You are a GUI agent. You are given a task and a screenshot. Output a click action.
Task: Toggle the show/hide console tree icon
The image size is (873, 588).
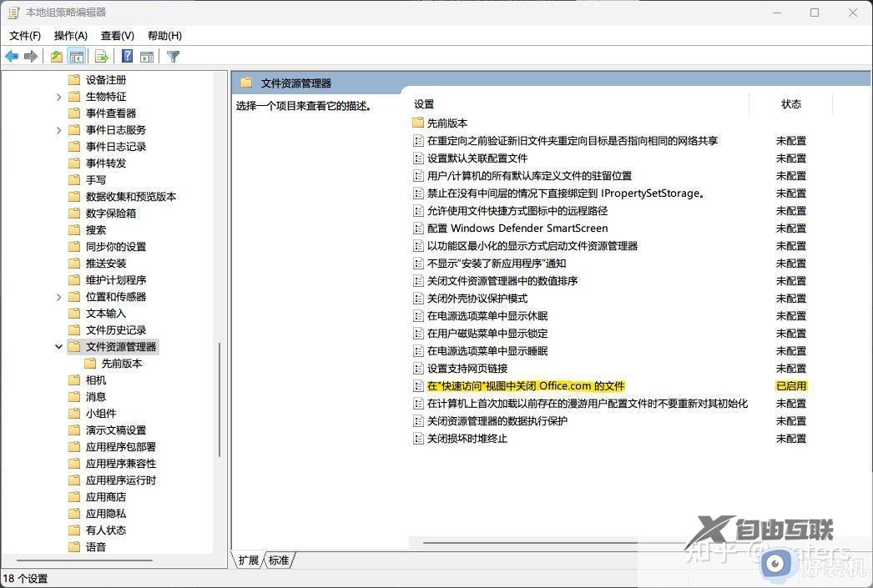click(77, 56)
